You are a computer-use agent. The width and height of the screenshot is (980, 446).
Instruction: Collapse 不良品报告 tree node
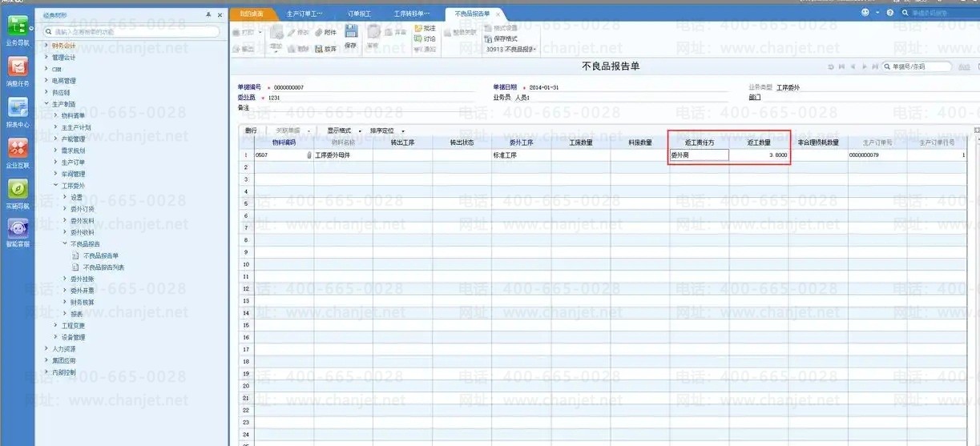66,244
